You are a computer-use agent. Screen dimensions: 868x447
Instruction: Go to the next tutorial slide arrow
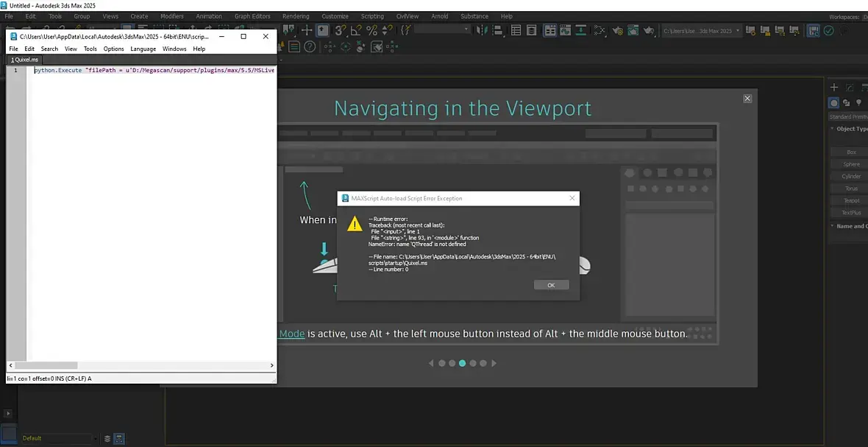point(494,363)
